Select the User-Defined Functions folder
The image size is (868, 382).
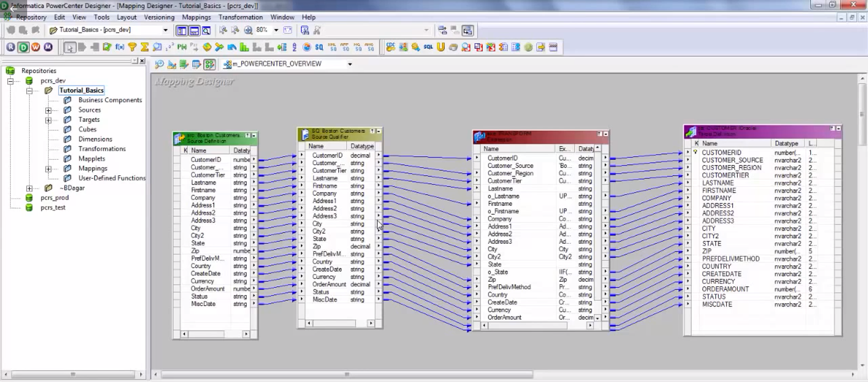tap(112, 178)
